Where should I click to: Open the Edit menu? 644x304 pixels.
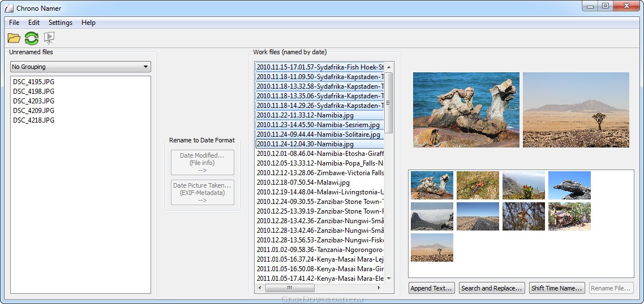(x=34, y=23)
